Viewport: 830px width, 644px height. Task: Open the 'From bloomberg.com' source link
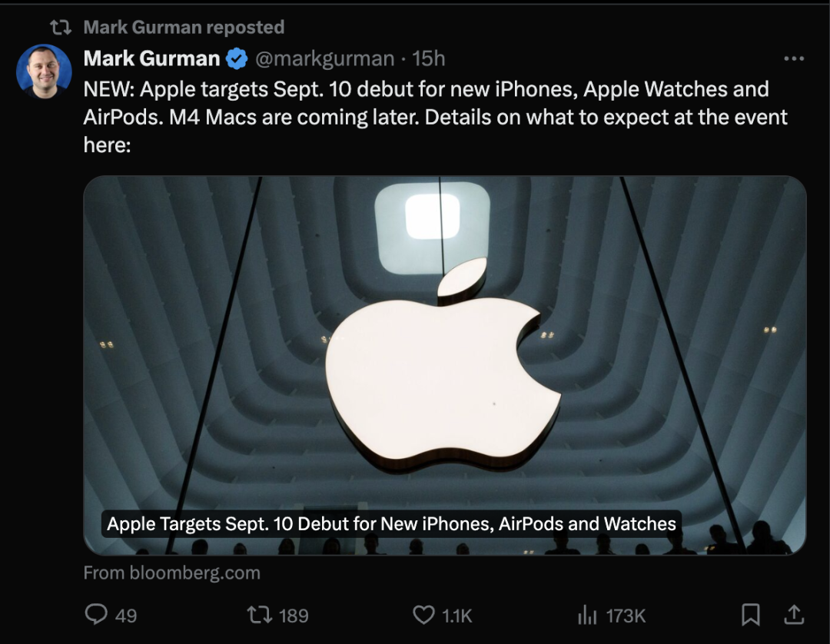[171, 573]
